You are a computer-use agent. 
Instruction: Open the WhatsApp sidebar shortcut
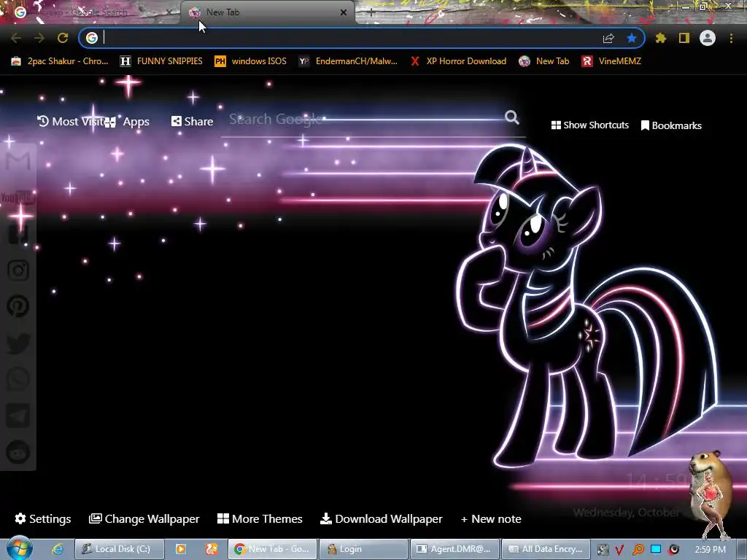coord(18,379)
